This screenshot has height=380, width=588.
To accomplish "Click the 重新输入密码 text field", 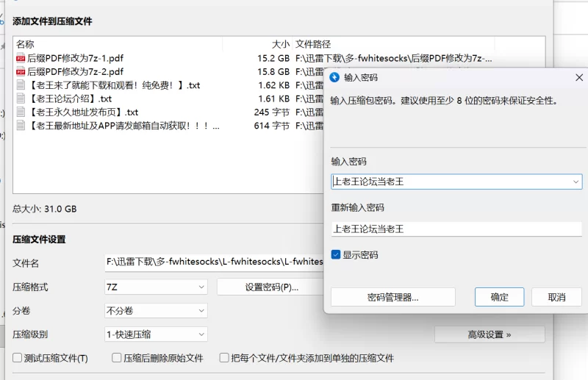I will pos(456,229).
